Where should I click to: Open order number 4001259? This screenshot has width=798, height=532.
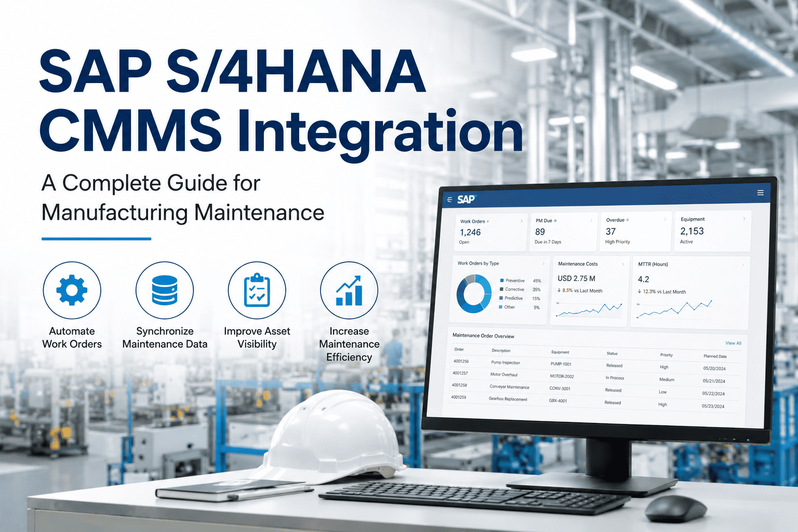click(458, 397)
